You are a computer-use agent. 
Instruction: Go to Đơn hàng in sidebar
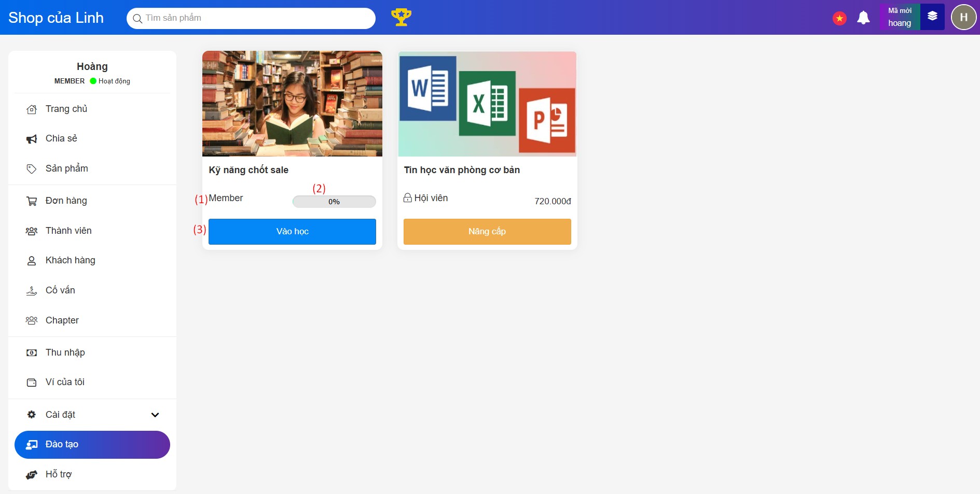[x=66, y=201]
